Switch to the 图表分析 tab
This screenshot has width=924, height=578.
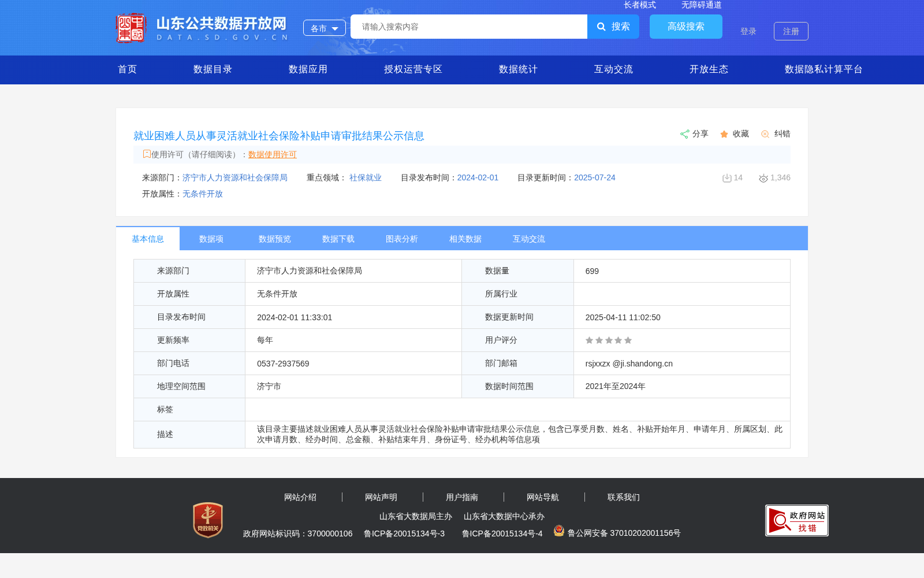tap(402, 239)
